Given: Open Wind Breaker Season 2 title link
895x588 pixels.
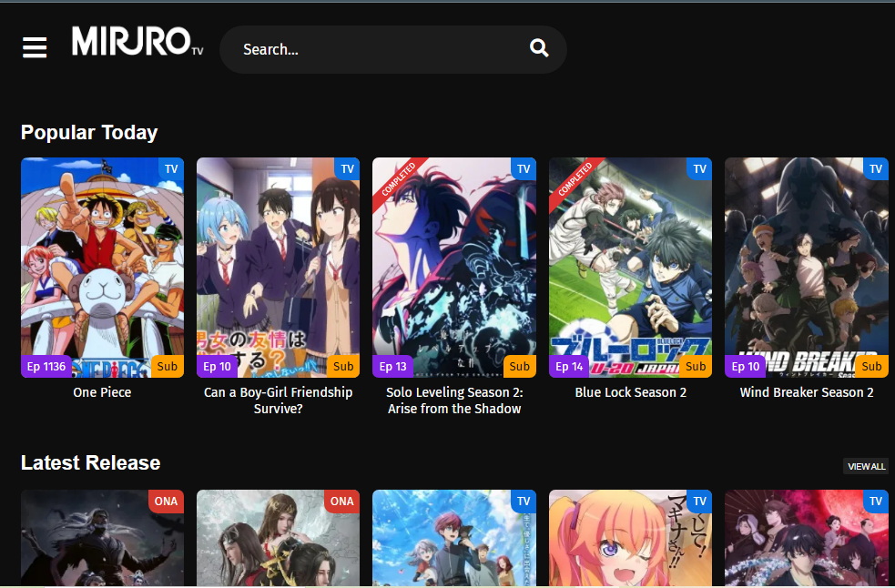Looking at the screenshot, I should [x=806, y=392].
